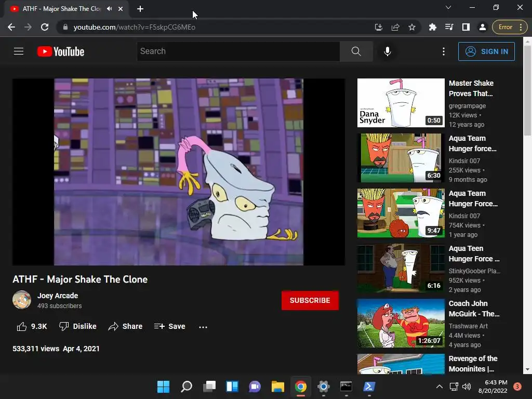Open Coach John McGuirk video thumbnail
Screen dimensions: 532x399
point(401,323)
